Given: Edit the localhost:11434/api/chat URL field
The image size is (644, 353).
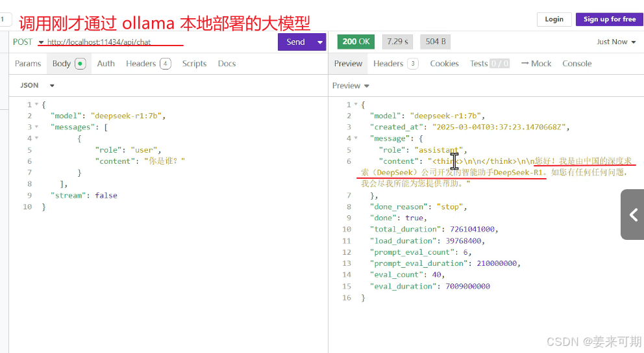Looking at the screenshot, I should click(99, 42).
